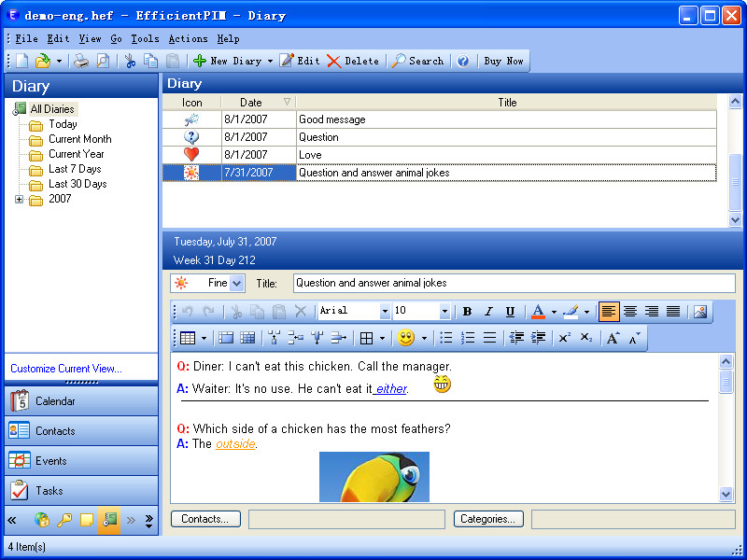Click the blue help question mark icon
747x560 pixels.
coord(463,61)
